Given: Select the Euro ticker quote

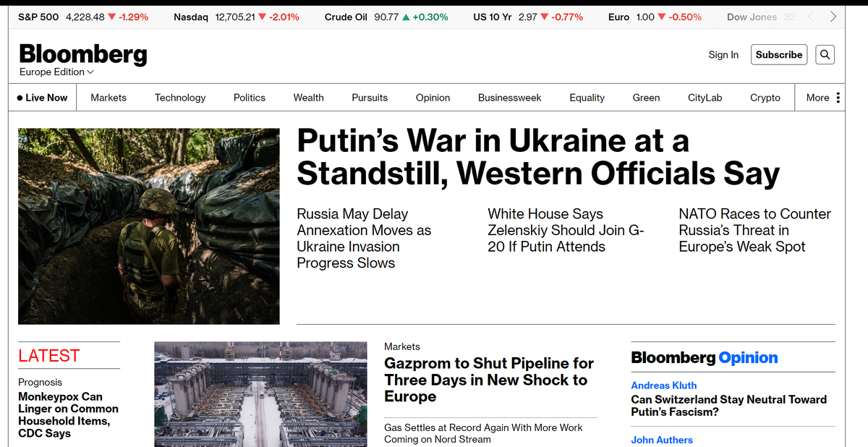Looking at the screenshot, I should click(655, 17).
